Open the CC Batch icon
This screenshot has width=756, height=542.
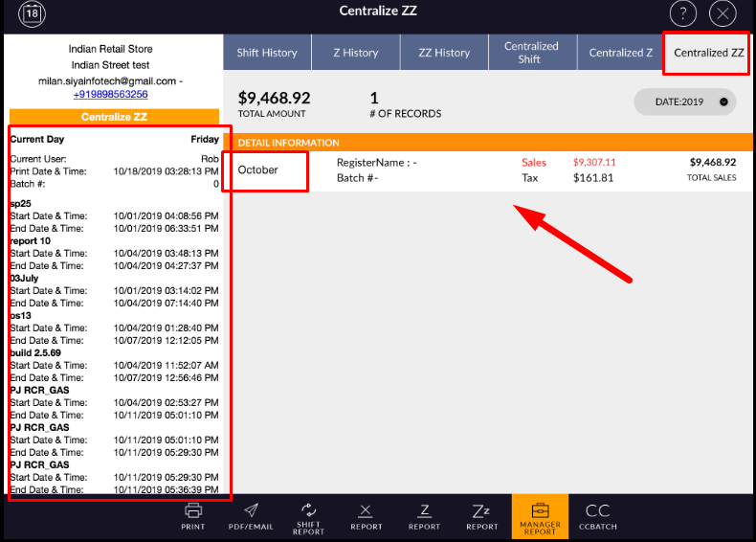(x=597, y=516)
